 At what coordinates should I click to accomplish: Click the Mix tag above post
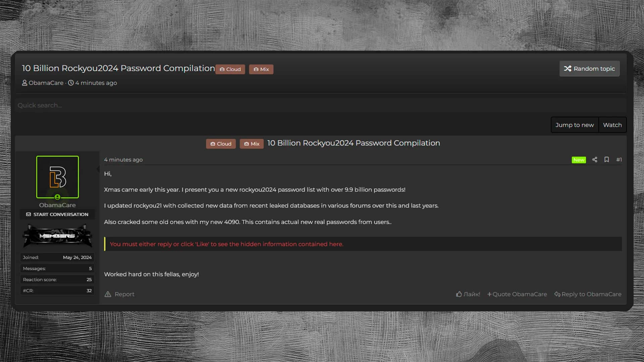click(252, 144)
